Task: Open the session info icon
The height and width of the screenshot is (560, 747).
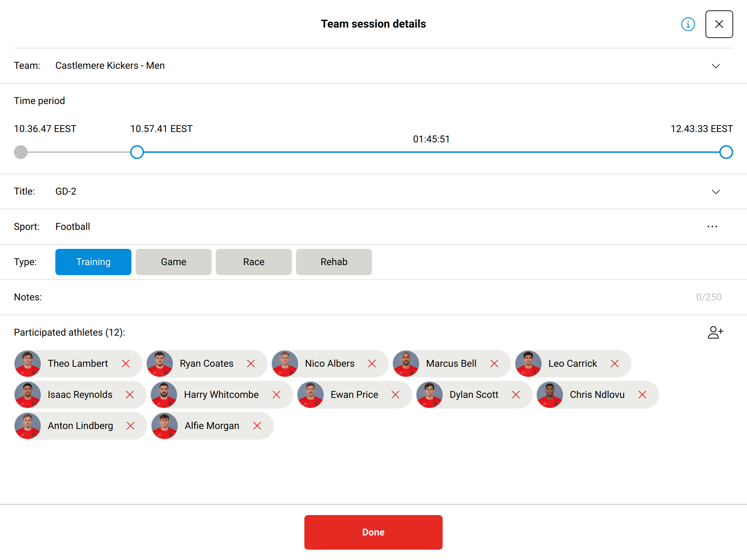Action: (x=688, y=24)
